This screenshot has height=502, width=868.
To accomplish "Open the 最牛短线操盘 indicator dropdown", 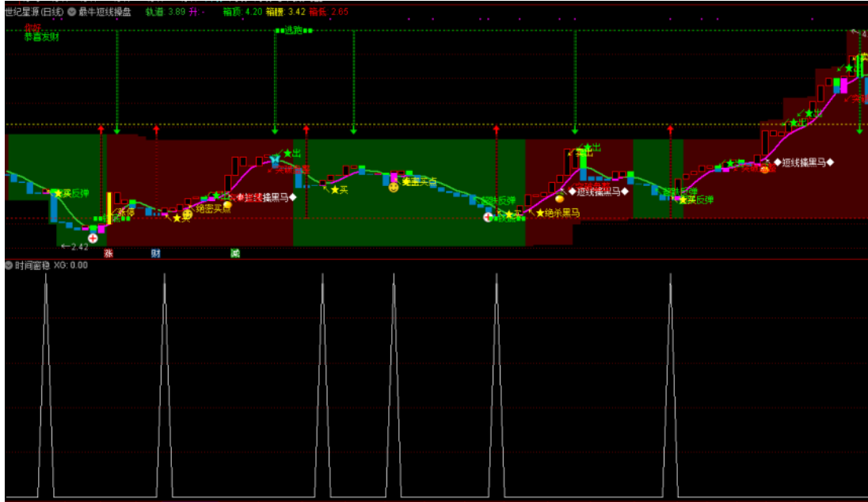I will click(x=72, y=12).
